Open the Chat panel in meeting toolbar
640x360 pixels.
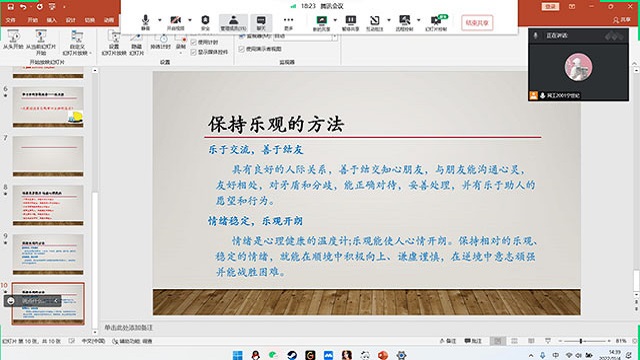point(261,22)
